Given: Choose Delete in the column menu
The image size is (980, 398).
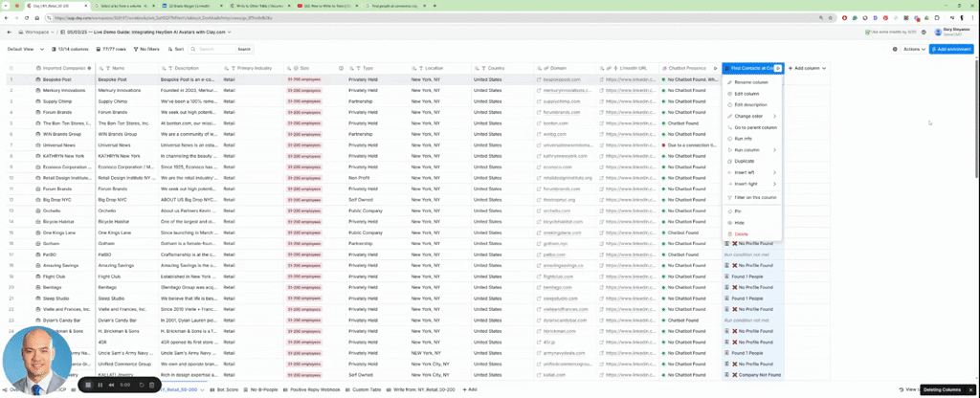Looking at the screenshot, I should tap(741, 233).
